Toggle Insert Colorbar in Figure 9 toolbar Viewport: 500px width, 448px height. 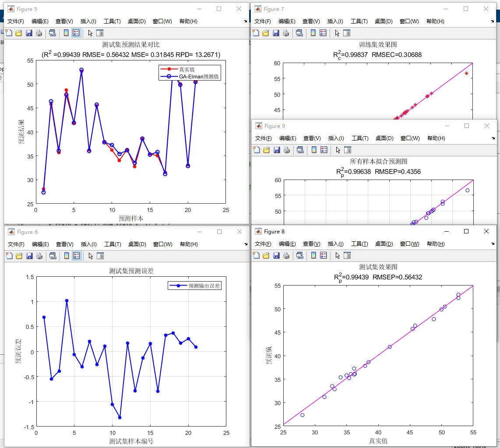pos(314,150)
